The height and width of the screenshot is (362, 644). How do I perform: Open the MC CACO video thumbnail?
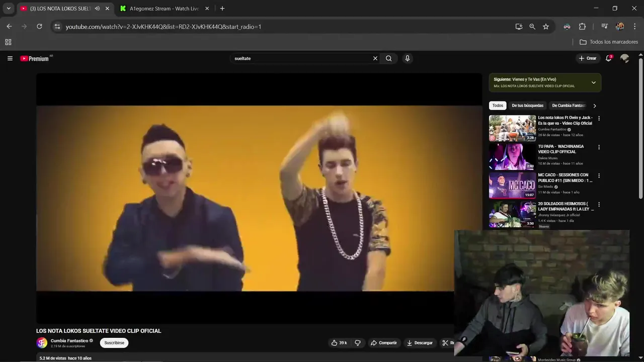pos(512,186)
